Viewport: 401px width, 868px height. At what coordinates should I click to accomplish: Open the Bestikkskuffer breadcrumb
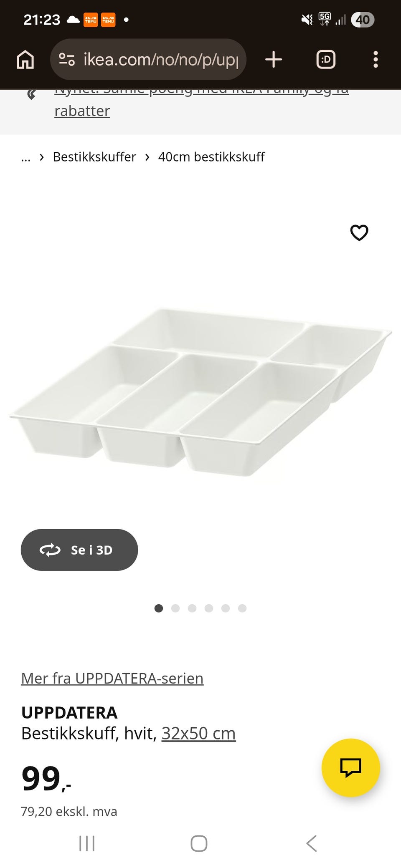pos(94,157)
